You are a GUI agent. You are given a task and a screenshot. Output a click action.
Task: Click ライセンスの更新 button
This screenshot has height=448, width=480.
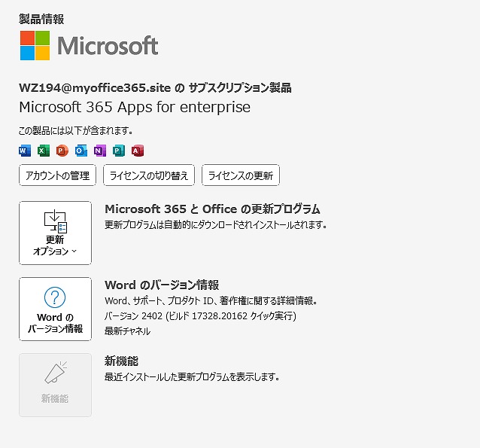pos(241,175)
